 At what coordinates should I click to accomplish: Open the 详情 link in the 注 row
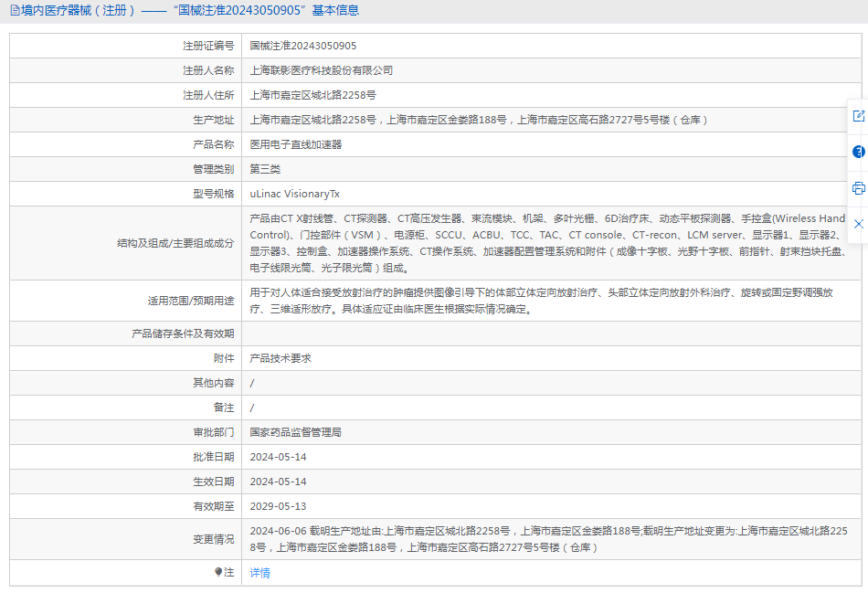[259, 573]
